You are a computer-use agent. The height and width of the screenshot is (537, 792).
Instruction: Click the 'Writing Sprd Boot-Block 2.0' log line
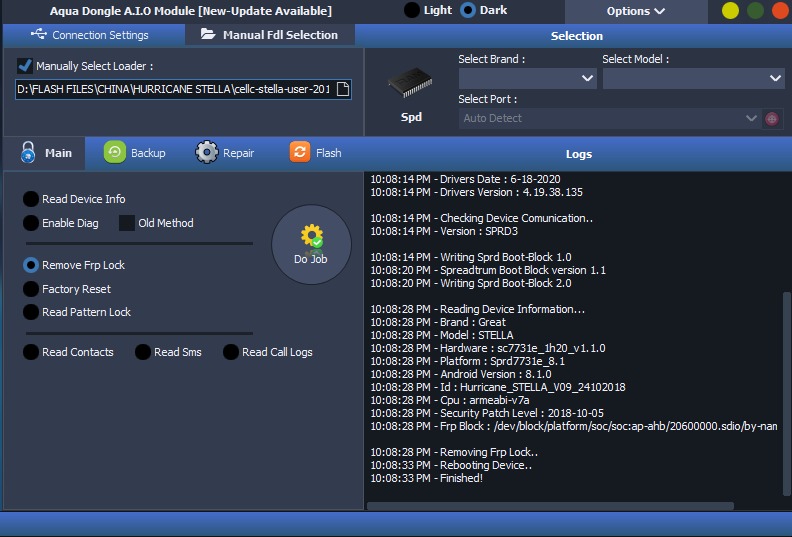coord(471,283)
